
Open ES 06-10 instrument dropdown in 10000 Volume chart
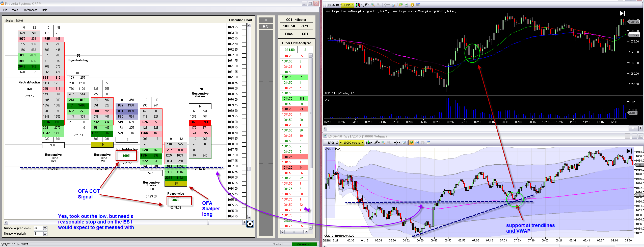335,143
